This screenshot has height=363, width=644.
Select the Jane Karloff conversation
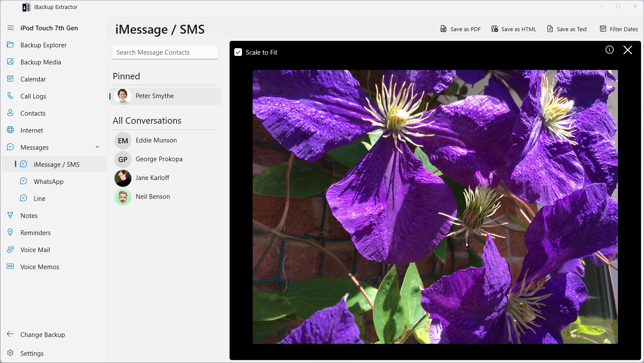pos(152,178)
